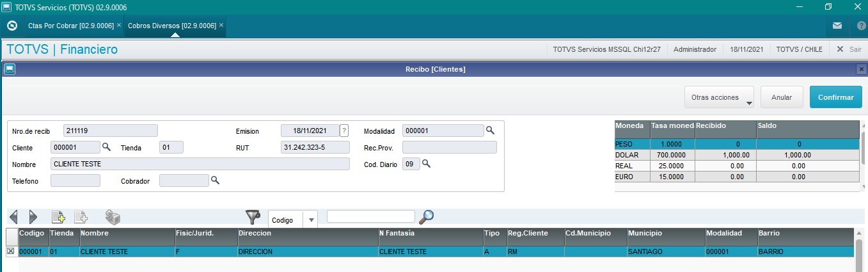Click the Sair exit button
The image size is (868, 272).
pos(849,49)
